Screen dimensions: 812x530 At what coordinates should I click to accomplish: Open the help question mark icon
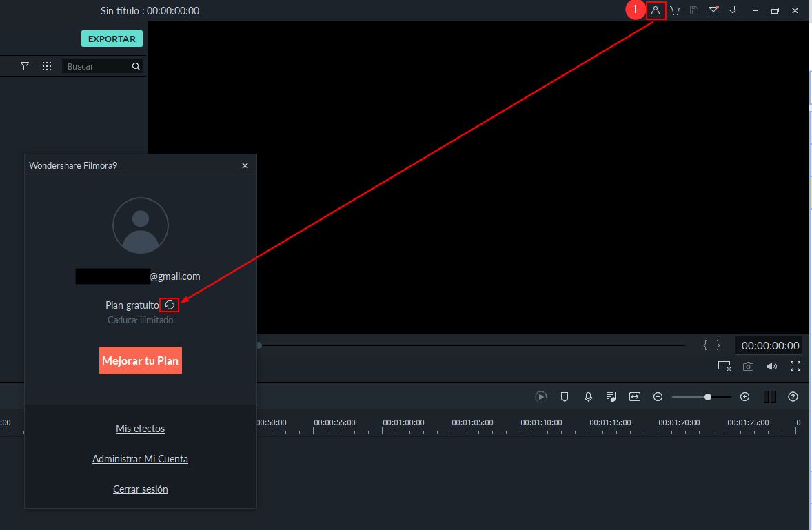click(793, 397)
